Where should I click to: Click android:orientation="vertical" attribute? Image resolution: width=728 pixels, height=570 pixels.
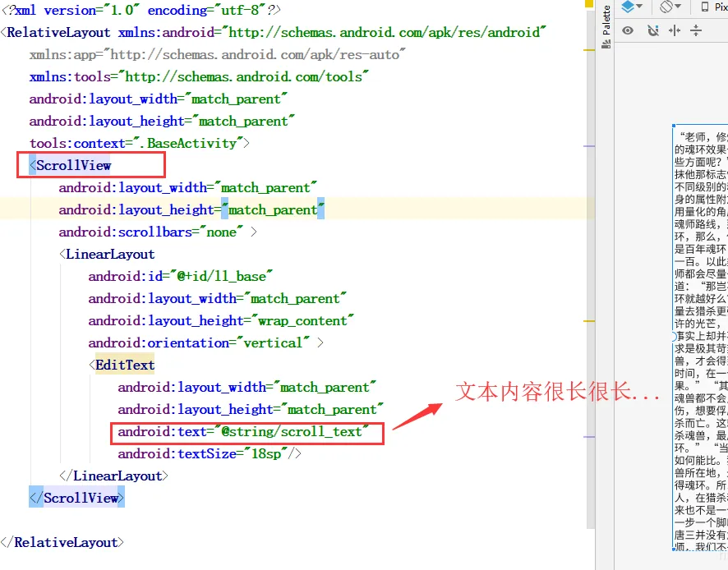[x=199, y=343]
